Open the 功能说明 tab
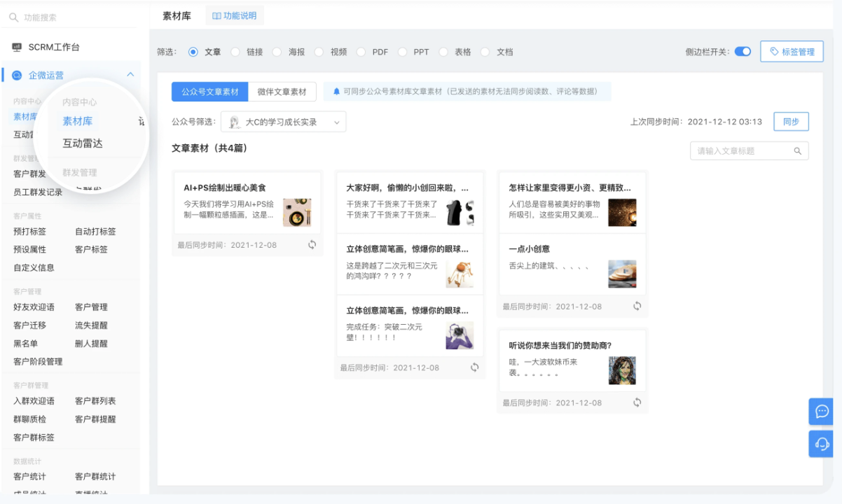The width and height of the screenshot is (842, 504). [235, 15]
